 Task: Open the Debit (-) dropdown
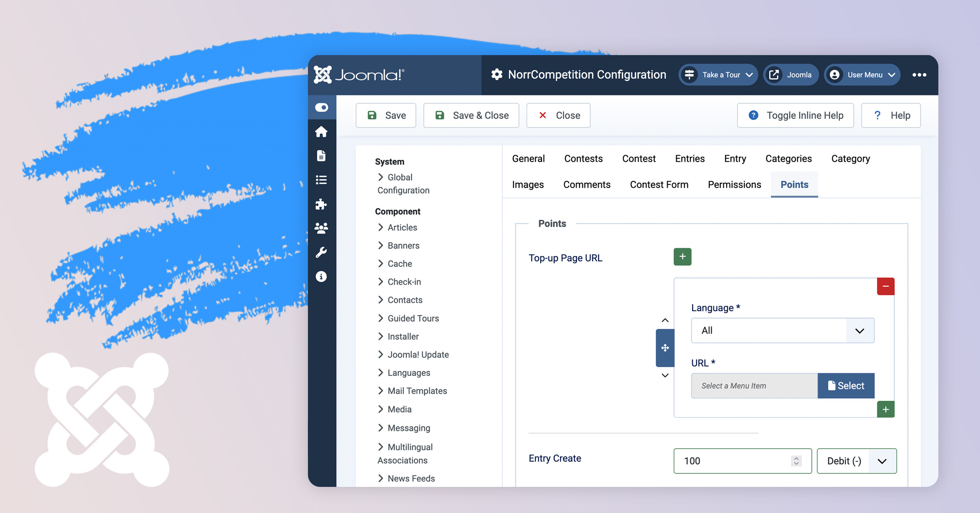857,461
